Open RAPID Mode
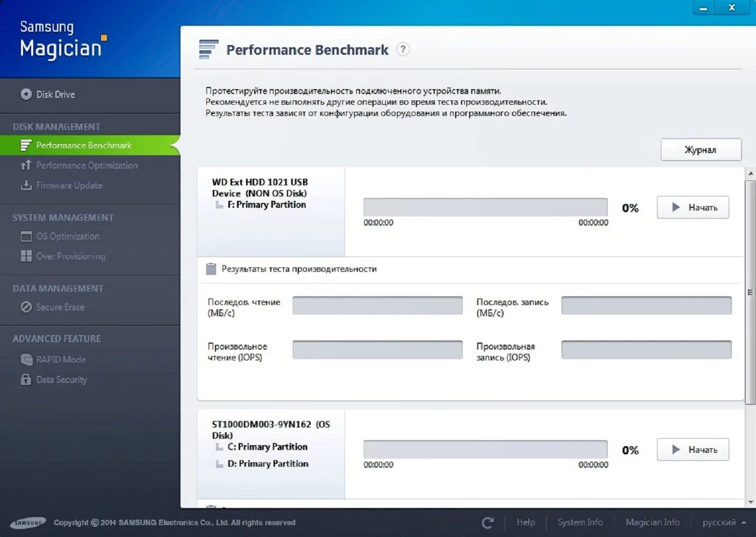This screenshot has height=537, width=756. (61, 359)
